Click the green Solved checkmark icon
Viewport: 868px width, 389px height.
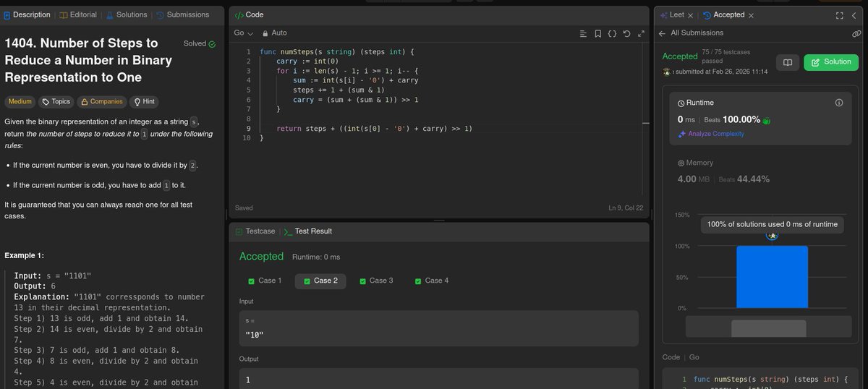tap(212, 44)
